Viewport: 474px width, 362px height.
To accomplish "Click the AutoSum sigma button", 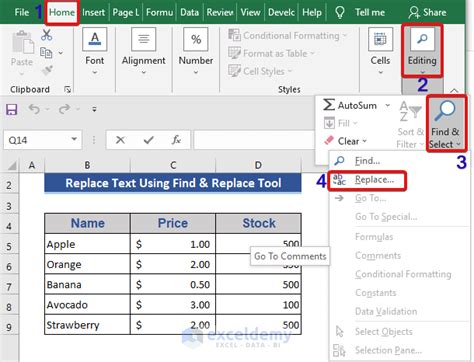I will [x=350, y=105].
